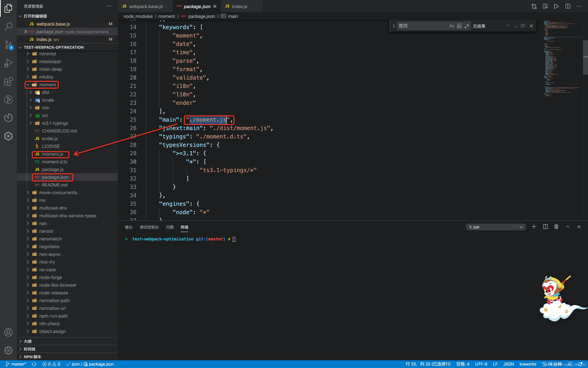Change JSON language mode in status bar

[x=508, y=364]
